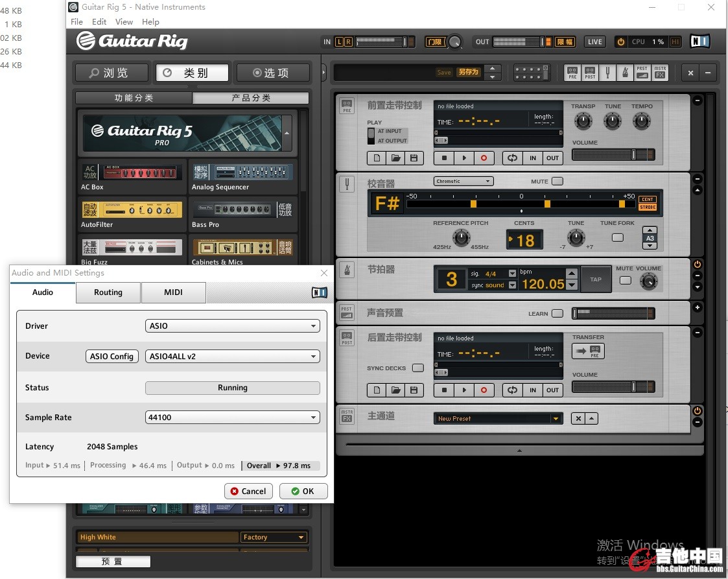Expand the Sample Rate dropdown
The width and height of the screenshot is (728, 579).
[x=233, y=418]
